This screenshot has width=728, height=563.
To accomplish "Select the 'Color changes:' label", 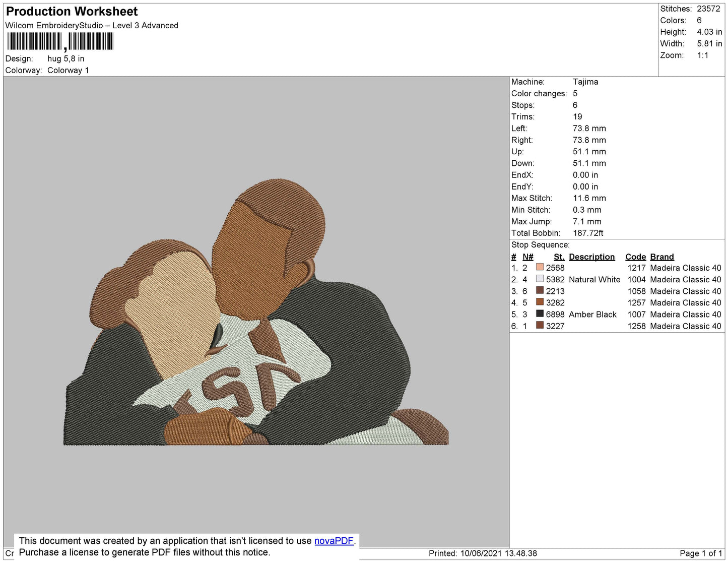I will (539, 93).
